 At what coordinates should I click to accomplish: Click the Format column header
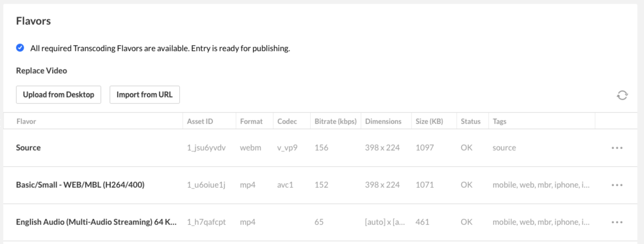coord(251,121)
